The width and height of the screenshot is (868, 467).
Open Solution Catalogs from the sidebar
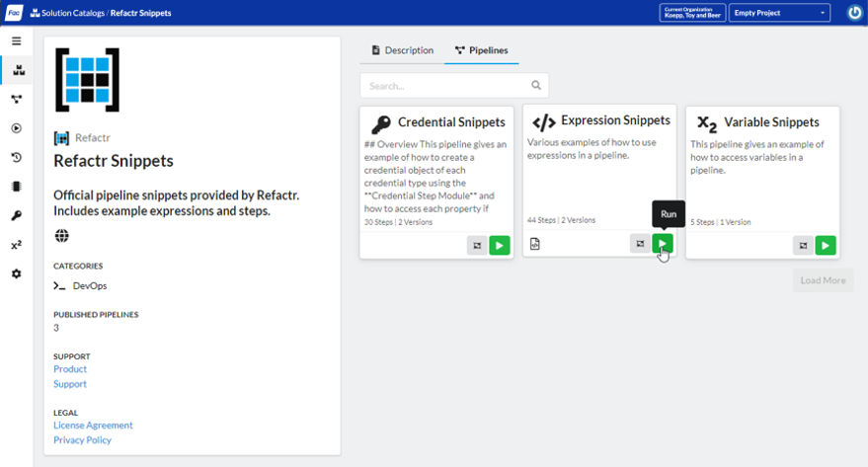[17, 70]
